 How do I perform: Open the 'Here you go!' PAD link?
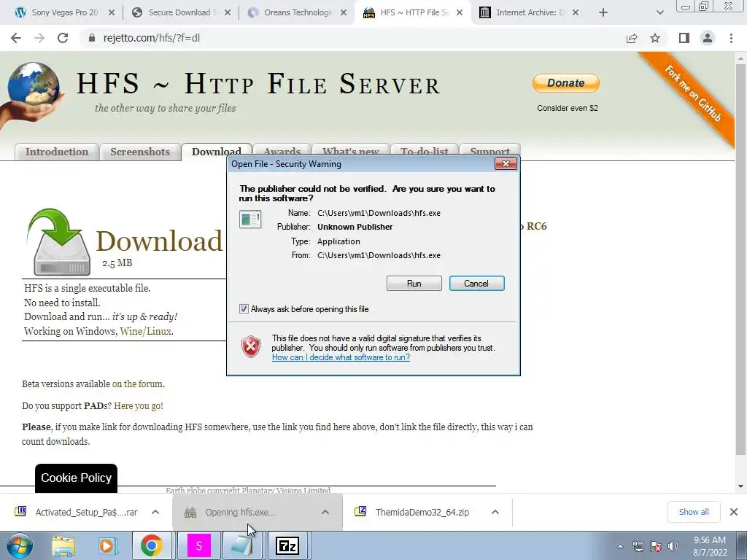tap(138, 406)
